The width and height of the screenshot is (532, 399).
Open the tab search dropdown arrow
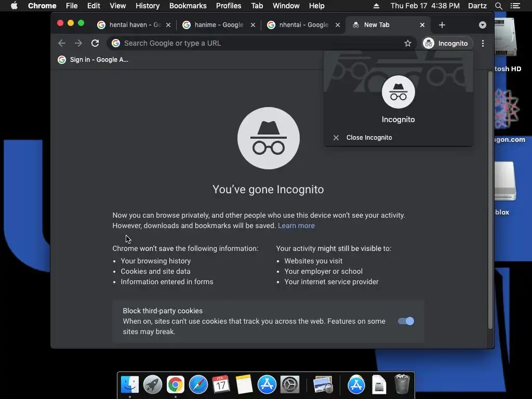tap(483, 25)
